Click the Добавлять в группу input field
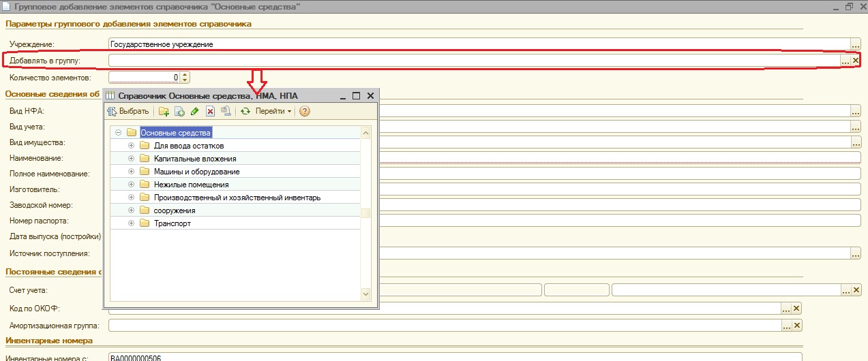This screenshot has width=868, height=361. tap(474, 61)
